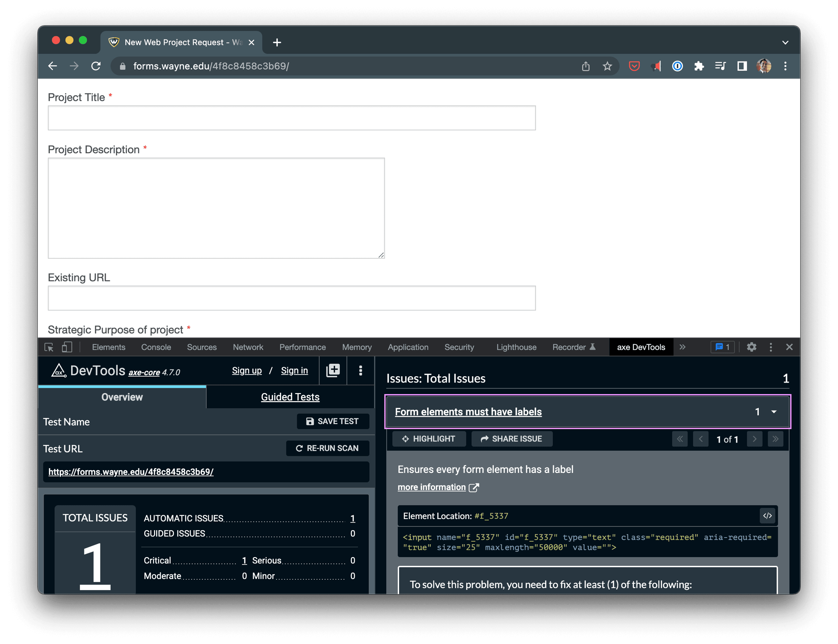Screen dimensions: 838x644
Task: Open the Lighthouse panel
Action: coord(516,347)
